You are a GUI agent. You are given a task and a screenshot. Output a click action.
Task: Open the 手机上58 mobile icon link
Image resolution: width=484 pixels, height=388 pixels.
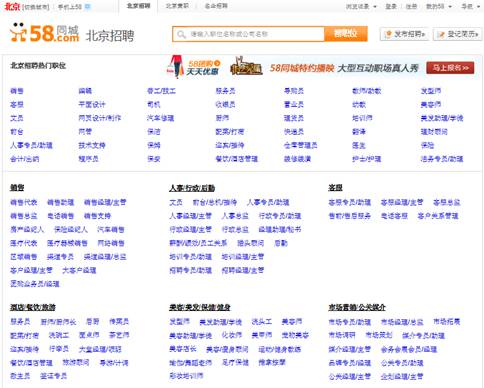point(88,7)
